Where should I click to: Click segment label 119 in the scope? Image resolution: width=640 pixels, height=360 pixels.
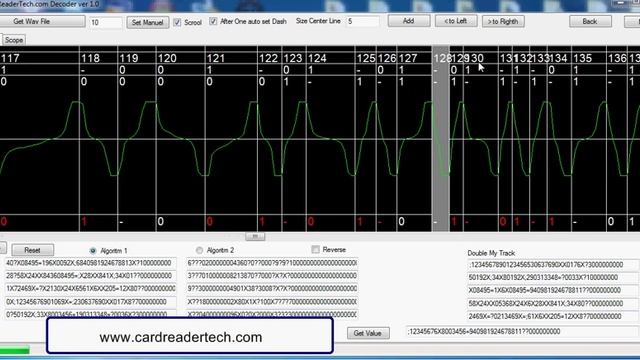tap(129, 58)
